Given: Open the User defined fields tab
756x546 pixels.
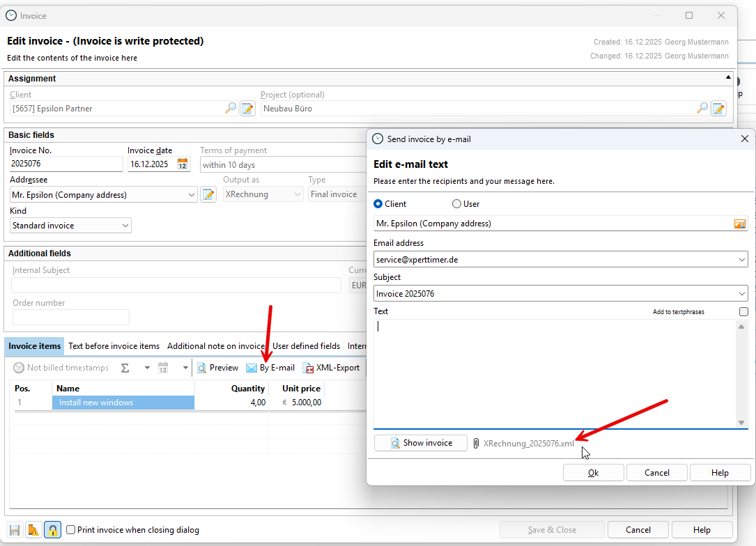Looking at the screenshot, I should (x=306, y=346).
